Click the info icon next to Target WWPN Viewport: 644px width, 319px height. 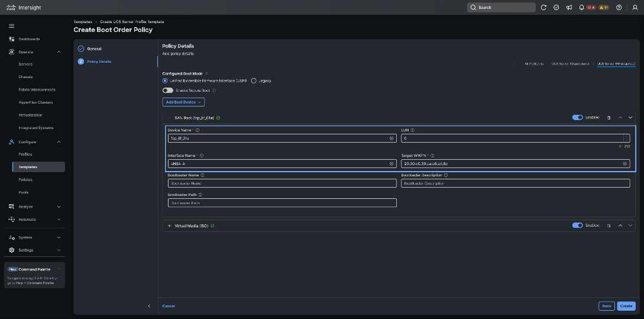[x=432, y=156]
